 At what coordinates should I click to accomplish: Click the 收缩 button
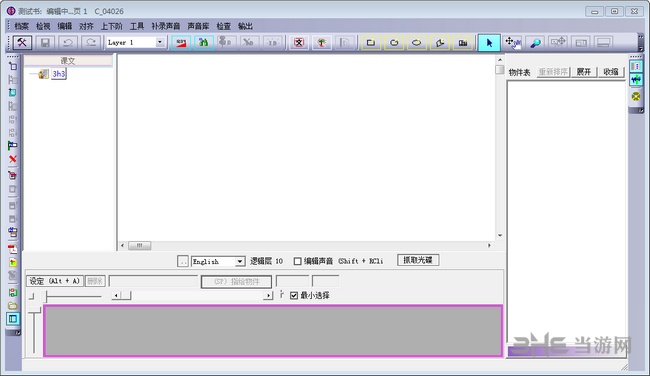pyautogui.click(x=611, y=72)
